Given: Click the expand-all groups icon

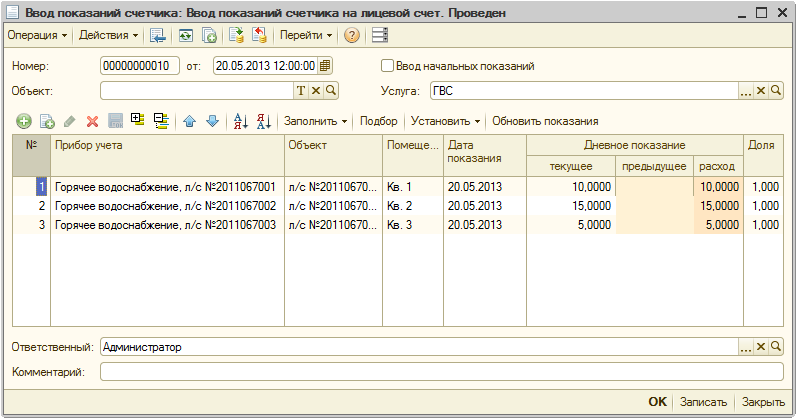Looking at the screenshot, I should point(138,120).
